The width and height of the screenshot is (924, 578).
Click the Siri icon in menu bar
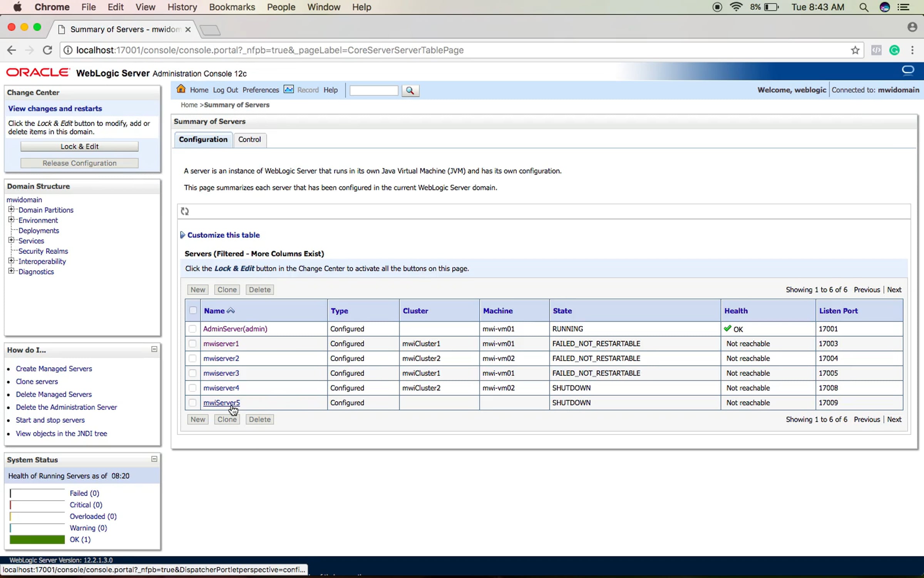coord(885,7)
